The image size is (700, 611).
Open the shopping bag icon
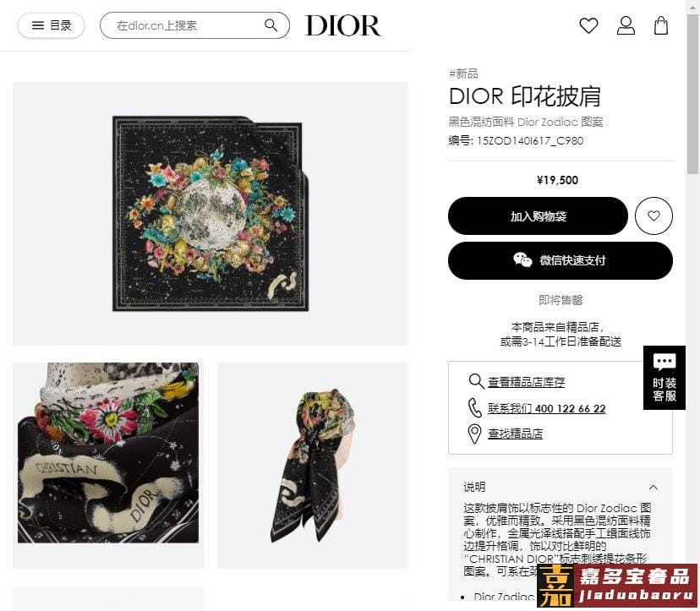(x=661, y=25)
